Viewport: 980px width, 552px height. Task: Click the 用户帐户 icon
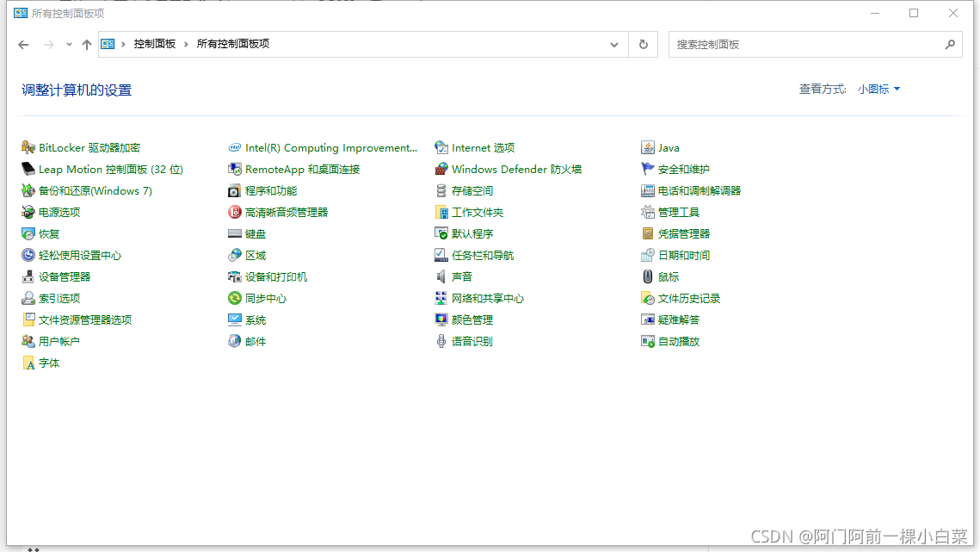point(28,342)
